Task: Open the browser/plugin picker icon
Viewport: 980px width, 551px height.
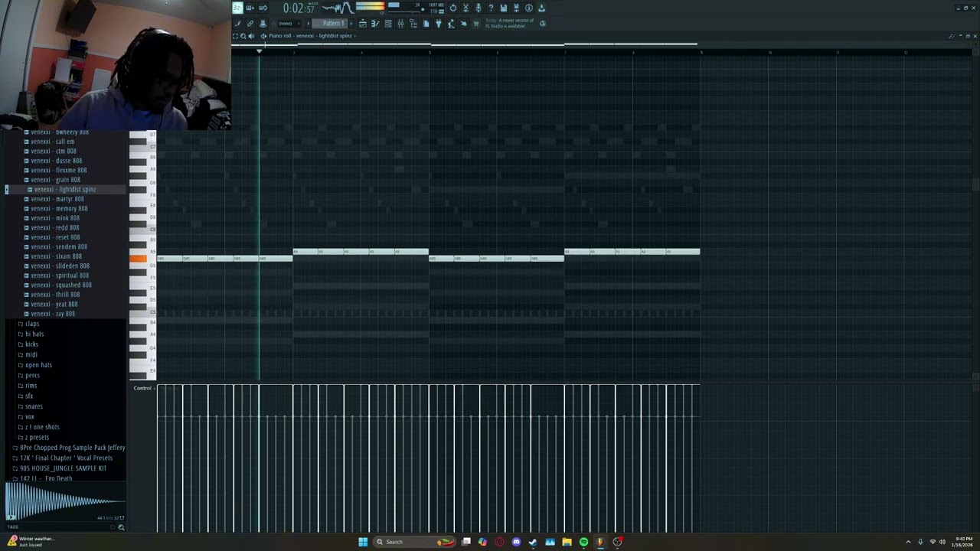Action: pyautogui.click(x=413, y=24)
